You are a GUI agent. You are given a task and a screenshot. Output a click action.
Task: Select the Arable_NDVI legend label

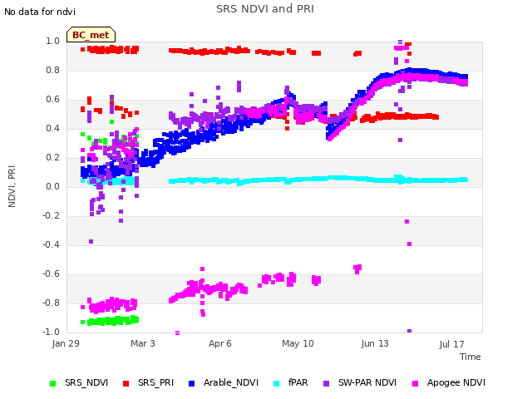(x=231, y=382)
